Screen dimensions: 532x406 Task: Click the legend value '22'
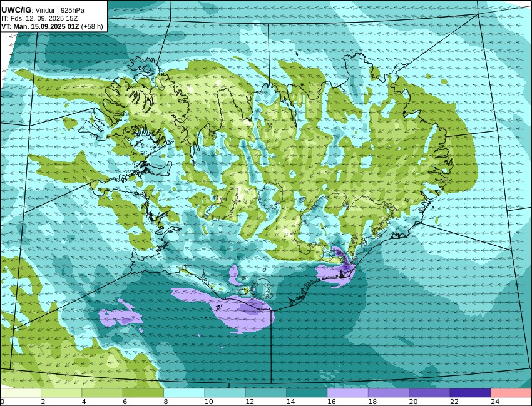454,402
